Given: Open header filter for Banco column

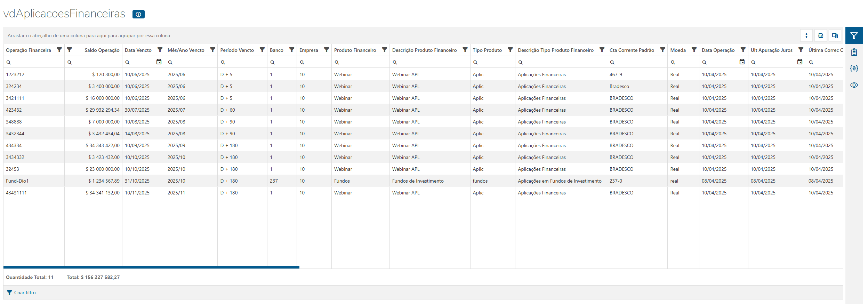Looking at the screenshot, I should 292,50.
